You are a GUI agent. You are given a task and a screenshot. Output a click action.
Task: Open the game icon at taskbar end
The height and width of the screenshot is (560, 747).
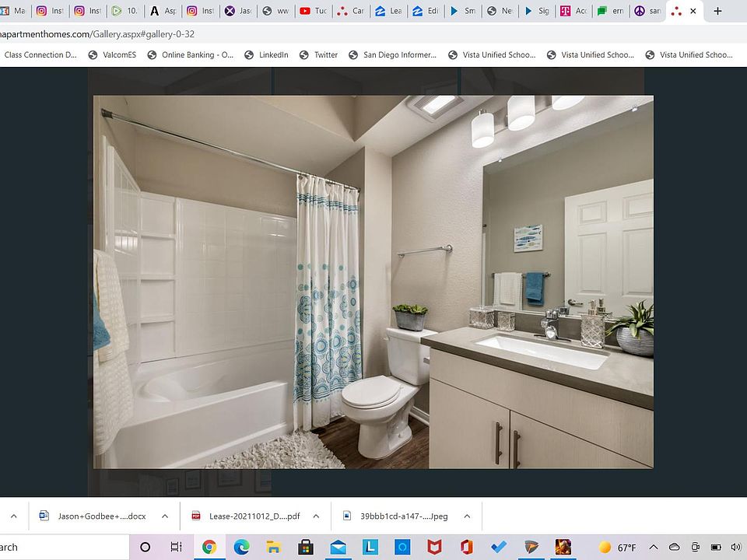tap(563, 547)
